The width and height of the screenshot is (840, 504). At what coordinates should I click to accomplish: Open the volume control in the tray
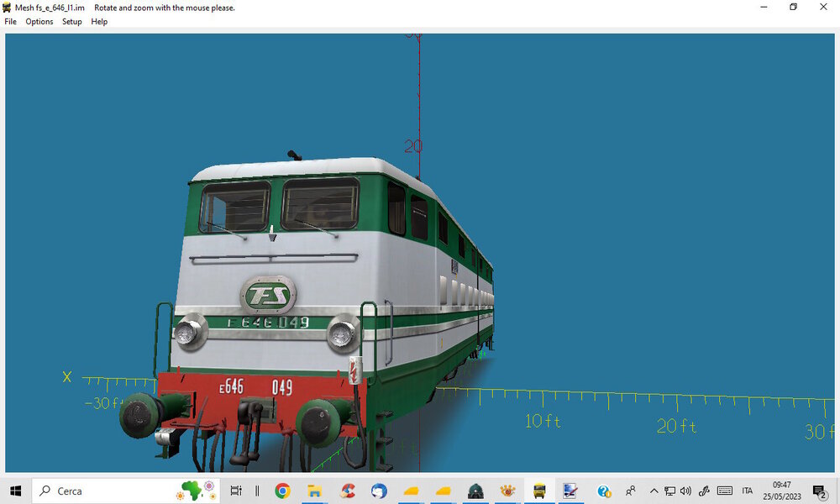tap(685, 491)
